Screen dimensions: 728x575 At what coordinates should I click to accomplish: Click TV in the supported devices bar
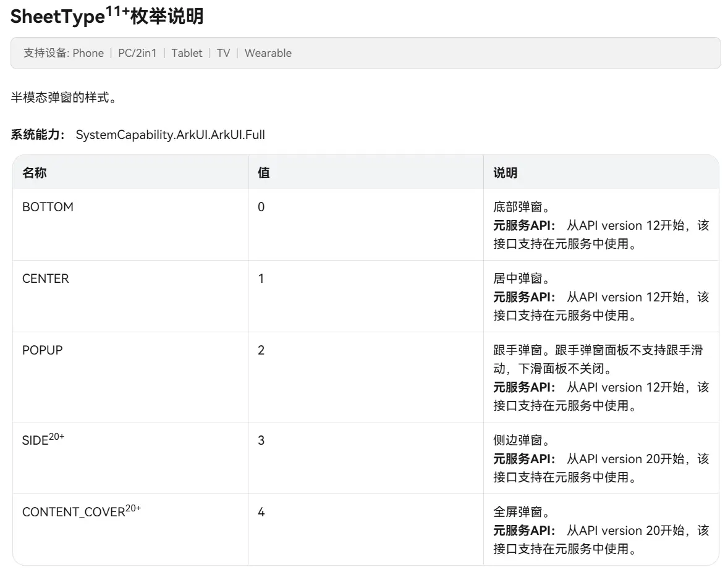coord(223,53)
